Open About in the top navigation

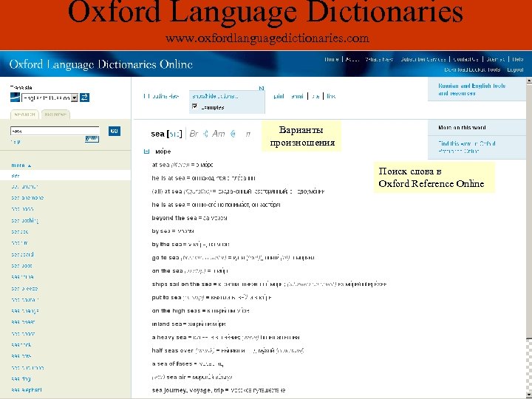[x=352, y=59]
